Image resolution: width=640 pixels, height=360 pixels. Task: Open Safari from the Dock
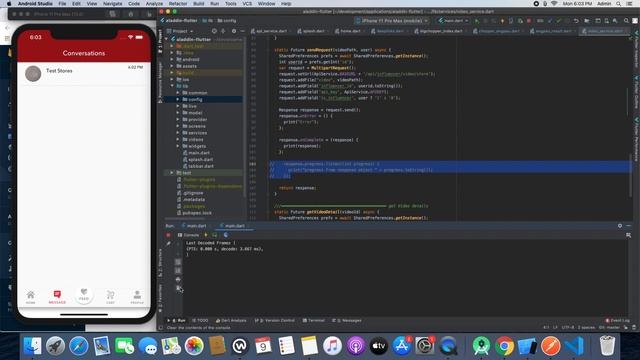pyautogui.click(x=79, y=346)
